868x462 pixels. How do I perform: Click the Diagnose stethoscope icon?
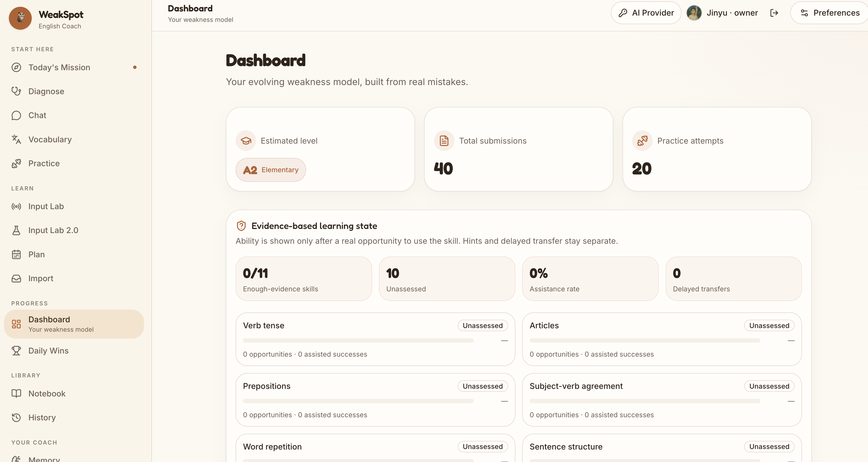click(x=16, y=91)
